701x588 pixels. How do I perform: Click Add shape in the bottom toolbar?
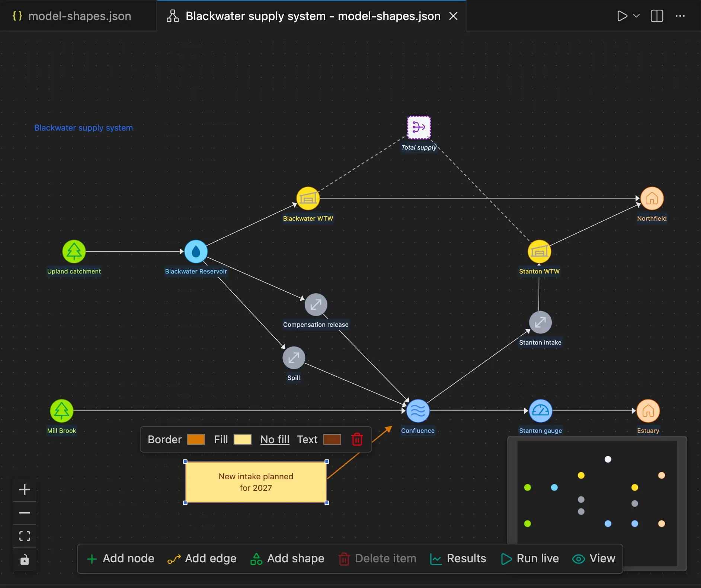pyautogui.click(x=287, y=559)
